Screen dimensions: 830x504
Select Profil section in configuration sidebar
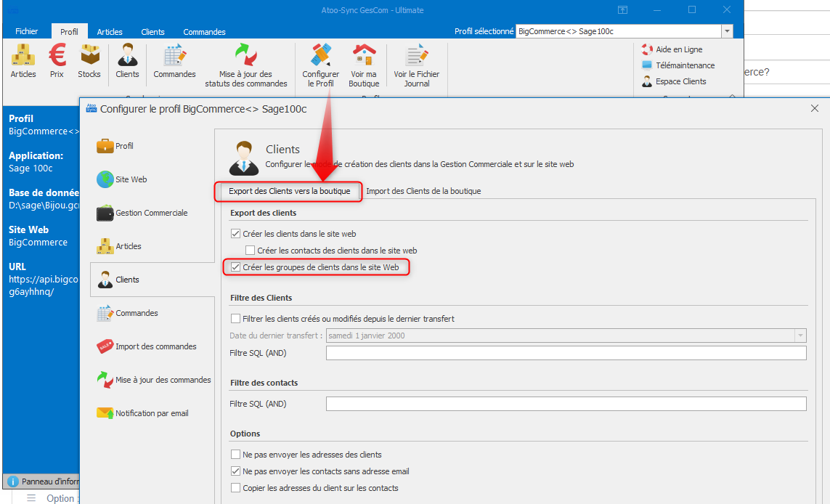(152, 146)
